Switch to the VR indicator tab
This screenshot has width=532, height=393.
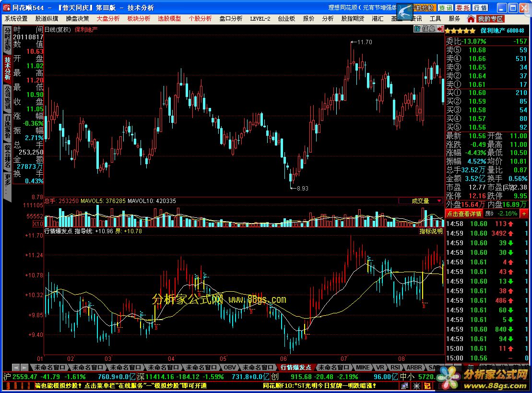pyautogui.click(x=380, y=368)
